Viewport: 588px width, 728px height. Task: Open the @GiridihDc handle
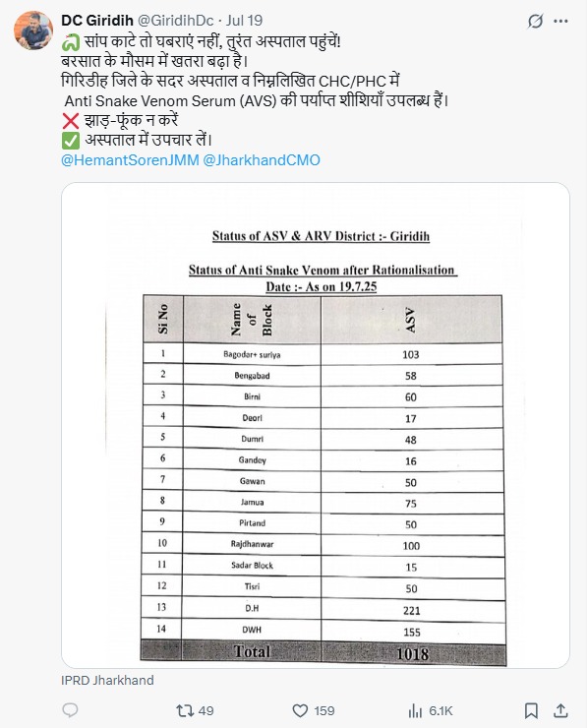tap(176, 21)
